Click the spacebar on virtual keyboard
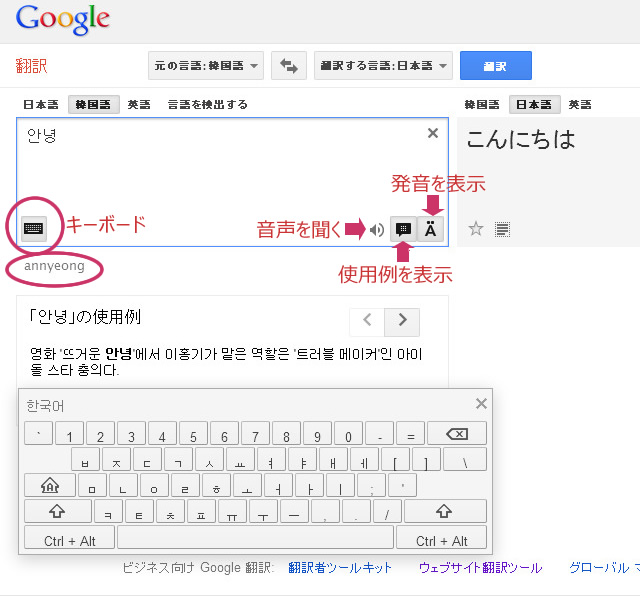Screen dimensions: 640x596 tap(256, 537)
